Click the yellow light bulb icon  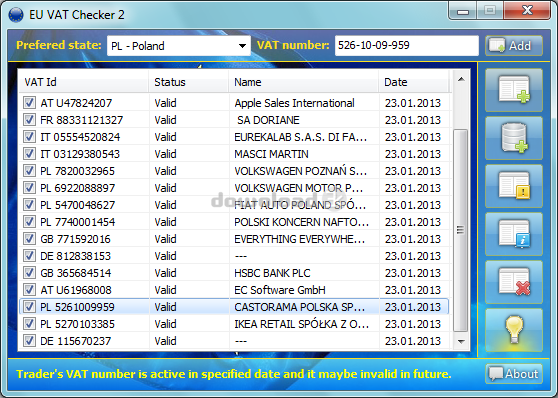tap(514, 330)
